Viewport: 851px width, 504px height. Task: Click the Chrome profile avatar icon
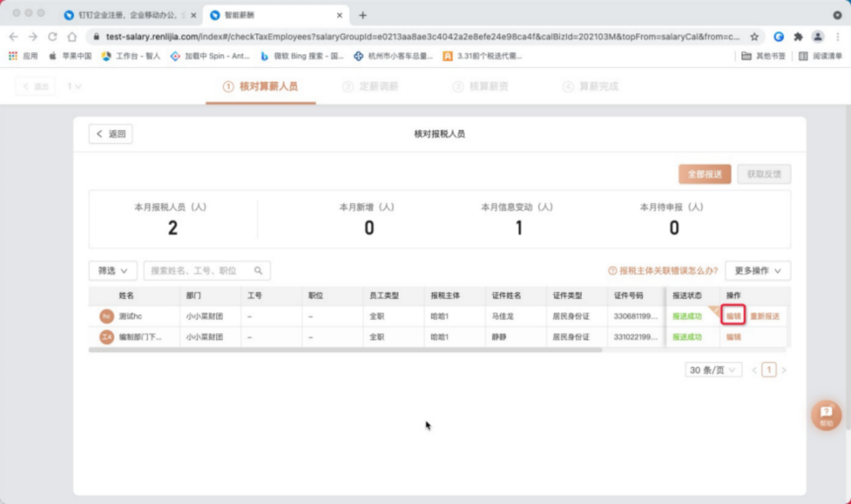point(818,37)
